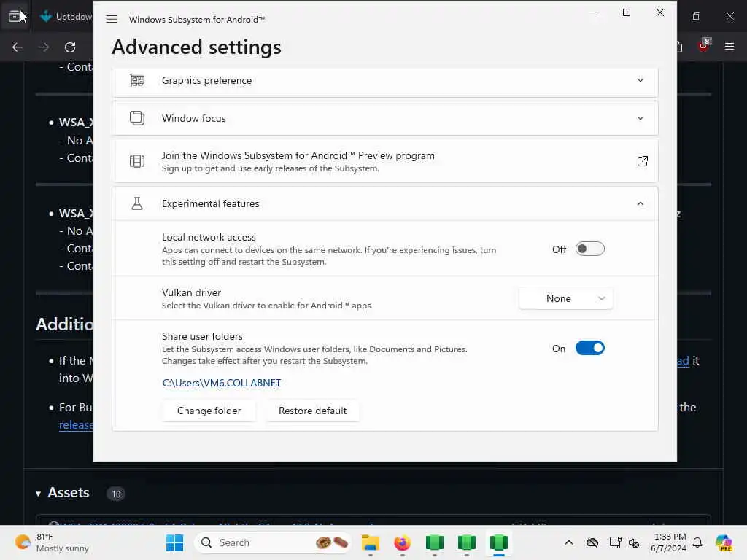Viewport: 747px width, 560px height.
Task: Collapse Experimental features section
Action: [x=640, y=204]
